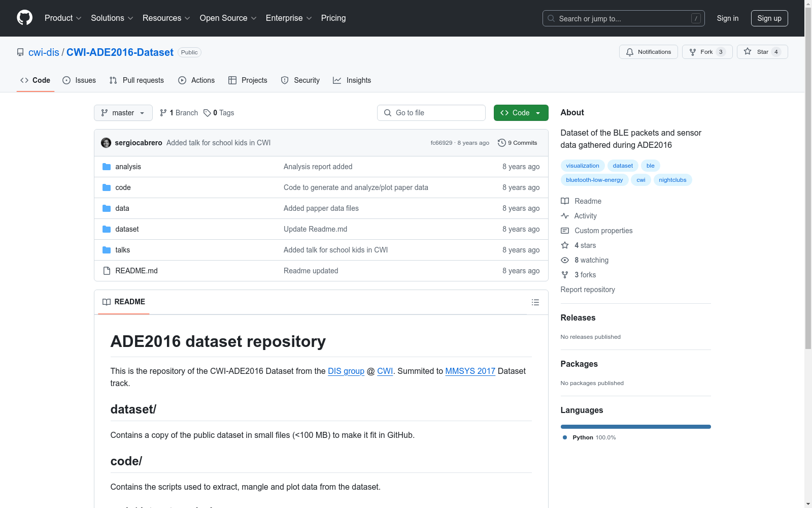Image resolution: width=812 pixels, height=508 pixels.
Task: Click the Sign in link
Action: pyautogui.click(x=728, y=18)
